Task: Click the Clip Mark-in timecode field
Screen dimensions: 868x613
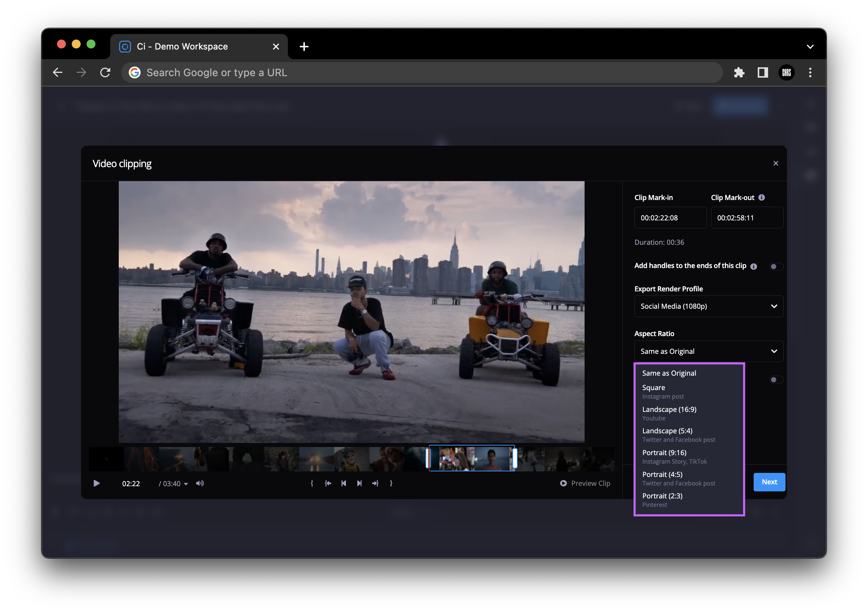Action: [670, 217]
